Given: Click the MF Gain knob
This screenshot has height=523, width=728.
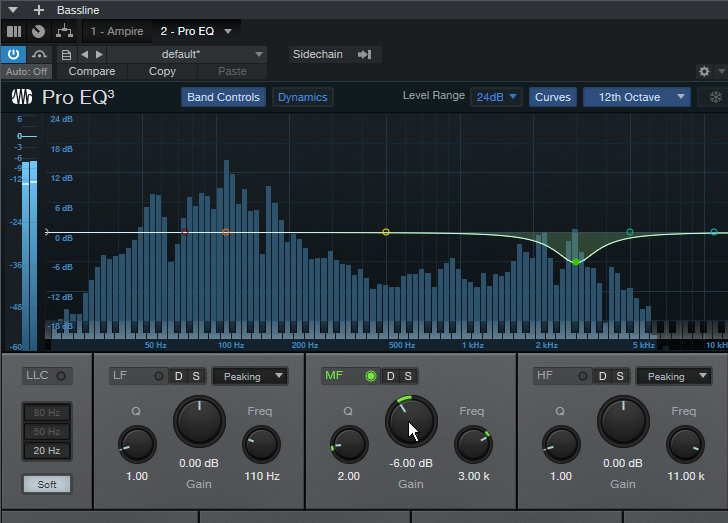Looking at the screenshot, I should 411,421.
